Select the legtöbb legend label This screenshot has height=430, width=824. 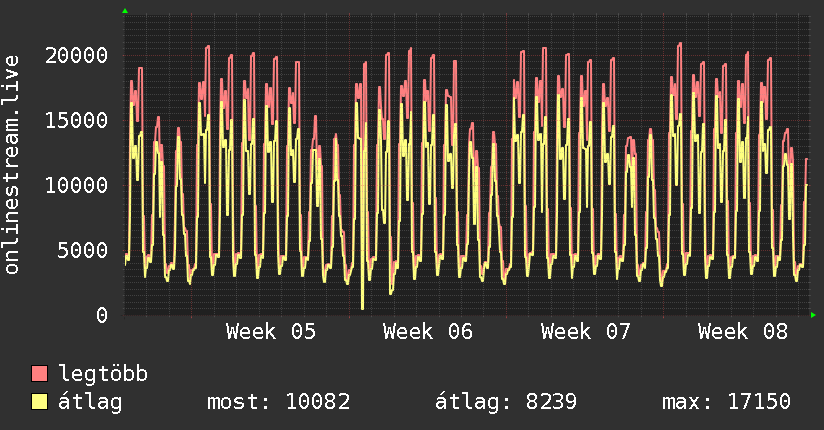[103, 373]
